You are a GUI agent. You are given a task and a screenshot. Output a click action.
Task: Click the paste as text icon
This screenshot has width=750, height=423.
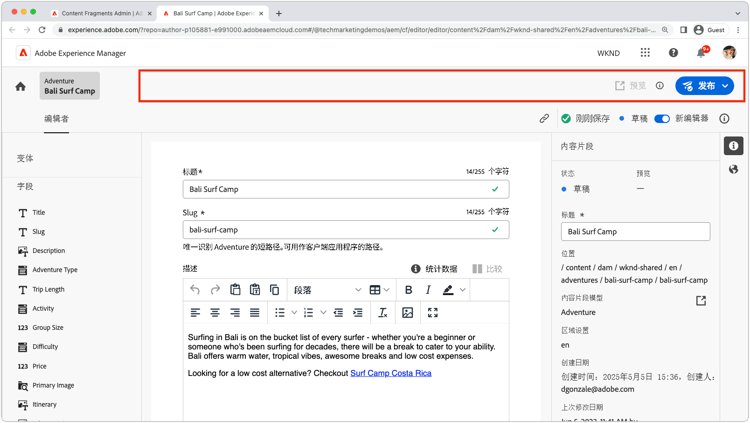[x=255, y=289]
